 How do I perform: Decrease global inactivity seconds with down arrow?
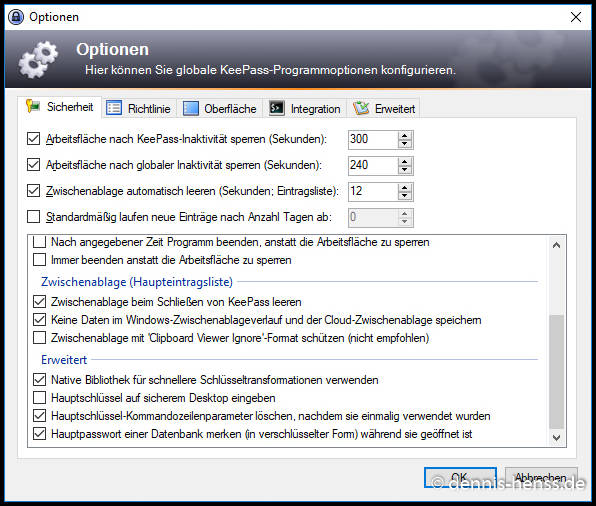(404, 170)
